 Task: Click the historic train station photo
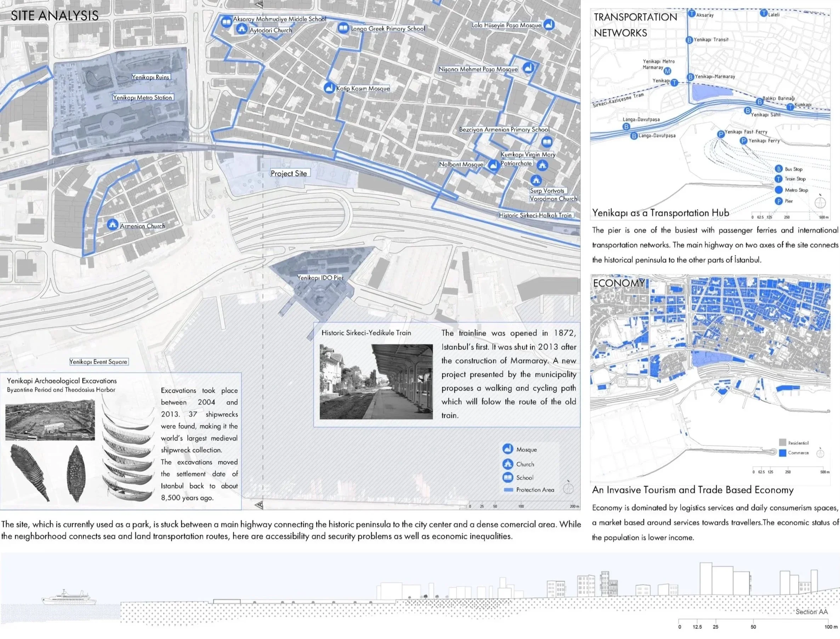(x=376, y=382)
